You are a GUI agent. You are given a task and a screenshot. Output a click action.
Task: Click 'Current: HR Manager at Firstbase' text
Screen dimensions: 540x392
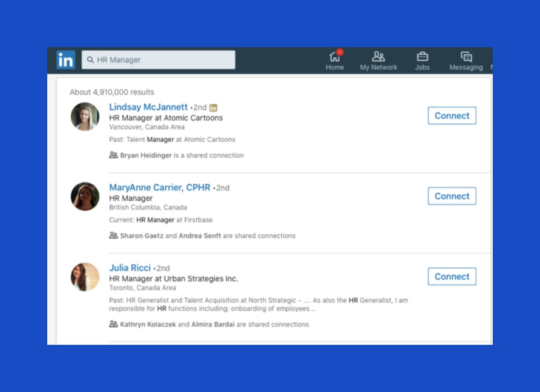161,220
